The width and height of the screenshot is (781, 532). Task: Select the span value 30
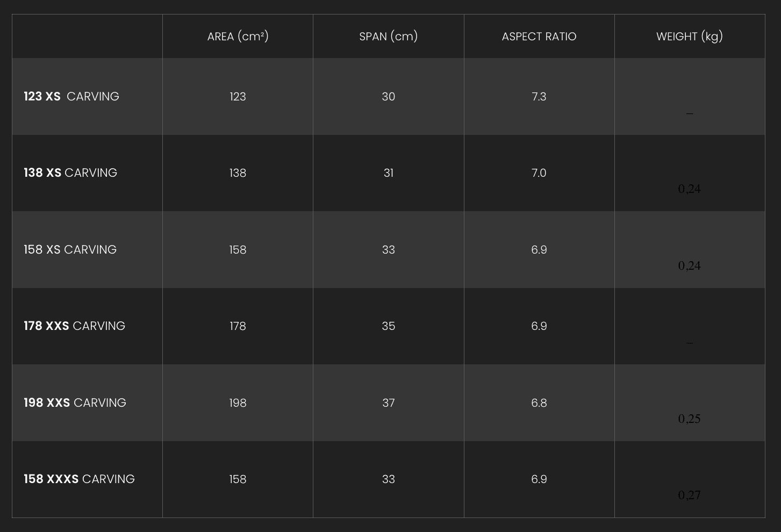point(388,97)
